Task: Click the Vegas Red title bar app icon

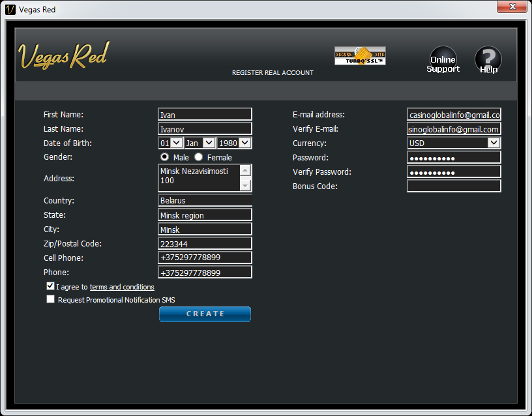Action: tap(10, 10)
